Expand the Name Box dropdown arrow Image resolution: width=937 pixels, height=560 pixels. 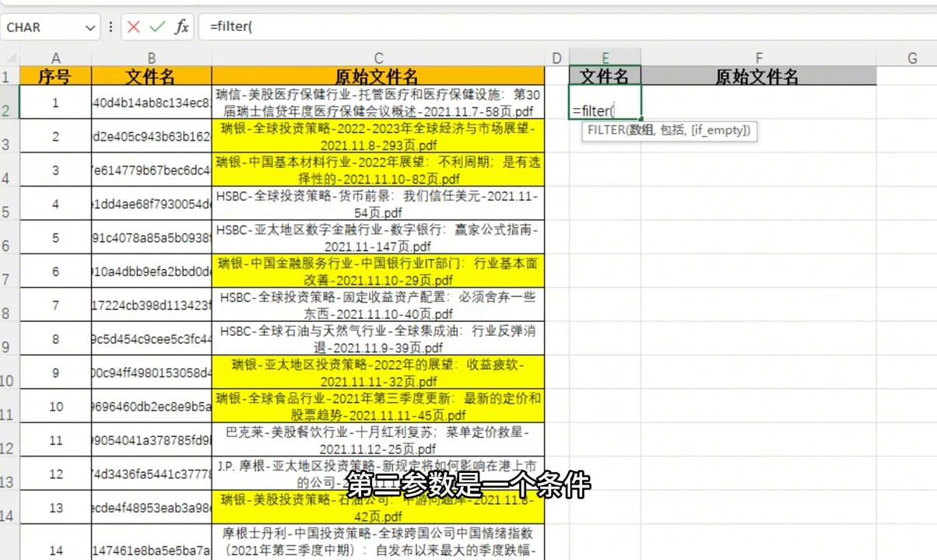[90, 27]
